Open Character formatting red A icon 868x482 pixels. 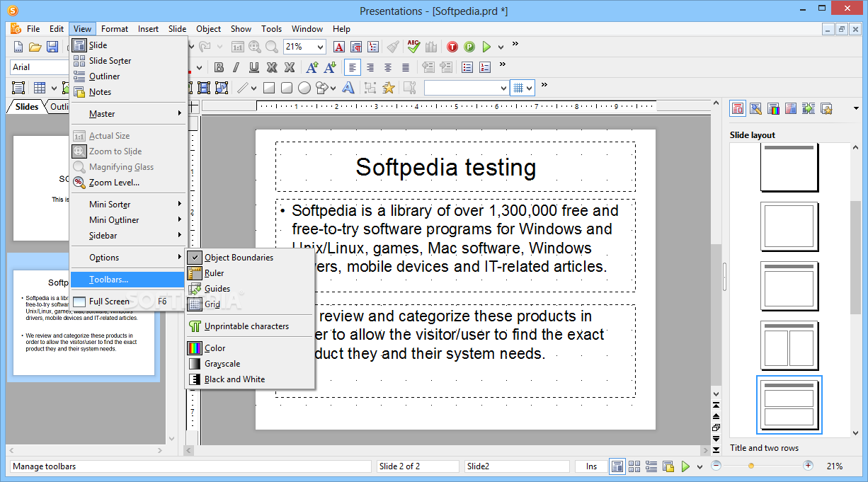(x=339, y=47)
